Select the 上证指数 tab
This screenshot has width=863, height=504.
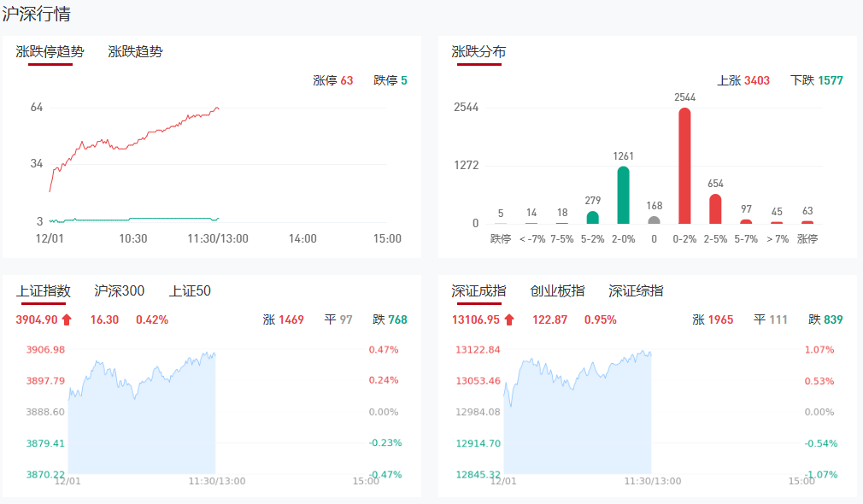(44, 291)
